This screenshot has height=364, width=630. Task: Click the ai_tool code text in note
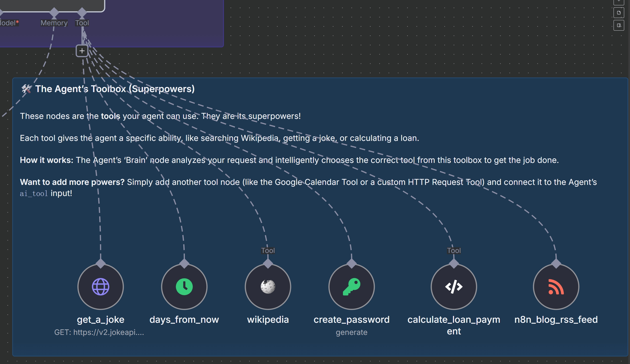[34, 194]
